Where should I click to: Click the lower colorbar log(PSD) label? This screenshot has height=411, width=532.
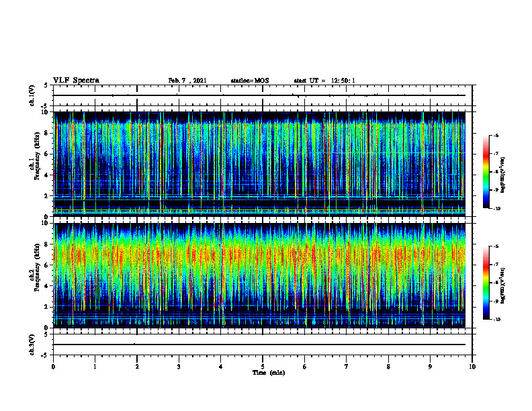tap(503, 285)
